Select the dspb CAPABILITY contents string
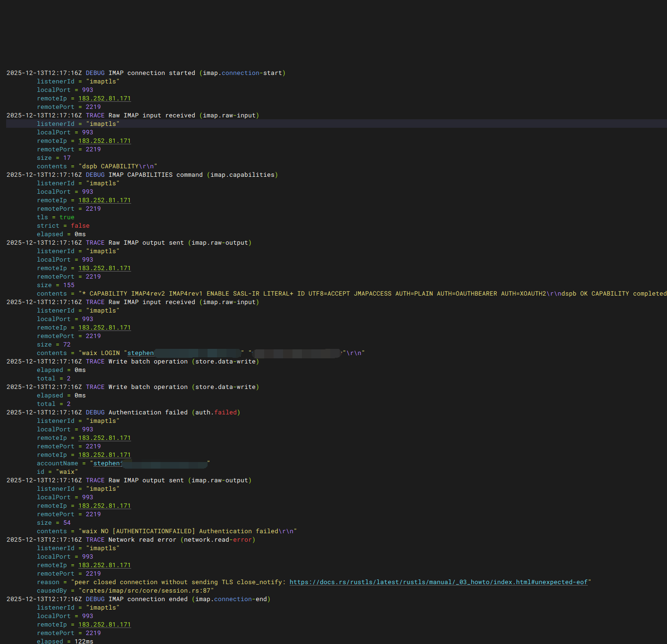This screenshot has height=644, width=667. (117, 166)
